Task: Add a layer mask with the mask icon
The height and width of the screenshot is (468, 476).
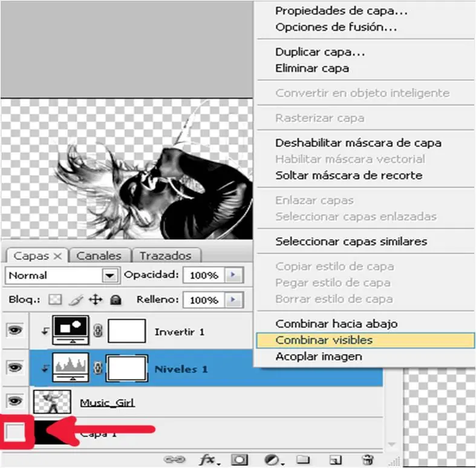Action: (240, 460)
